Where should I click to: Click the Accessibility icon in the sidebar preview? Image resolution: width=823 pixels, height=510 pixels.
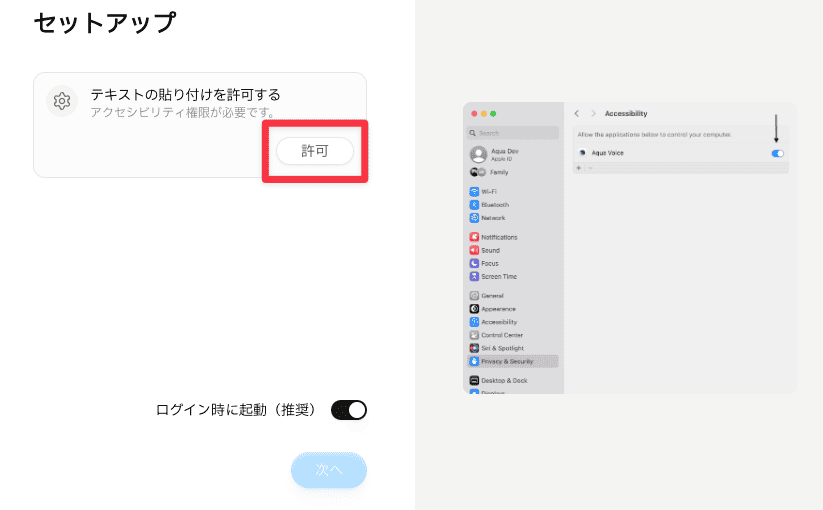click(x=474, y=322)
